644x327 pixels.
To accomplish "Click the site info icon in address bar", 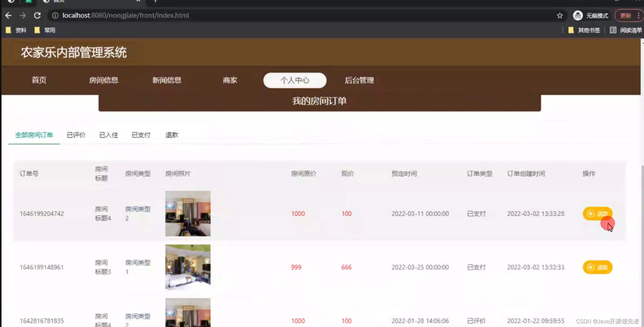I will [55, 15].
